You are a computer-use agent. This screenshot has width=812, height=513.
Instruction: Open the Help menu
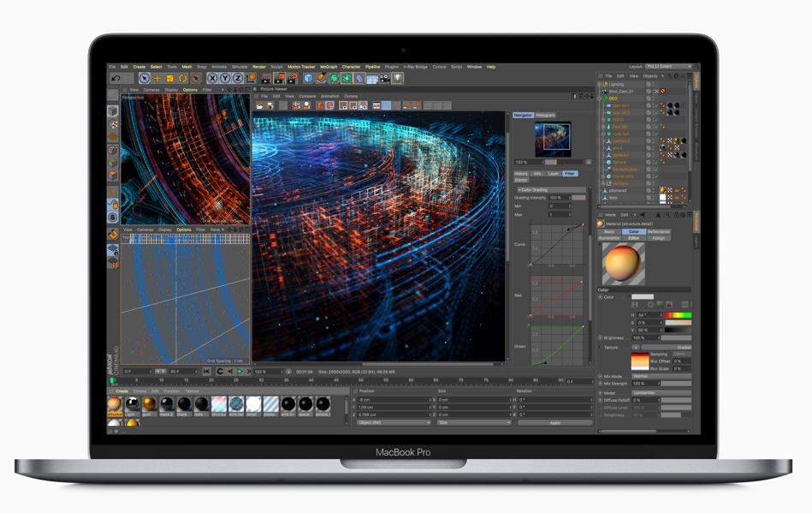[491, 67]
